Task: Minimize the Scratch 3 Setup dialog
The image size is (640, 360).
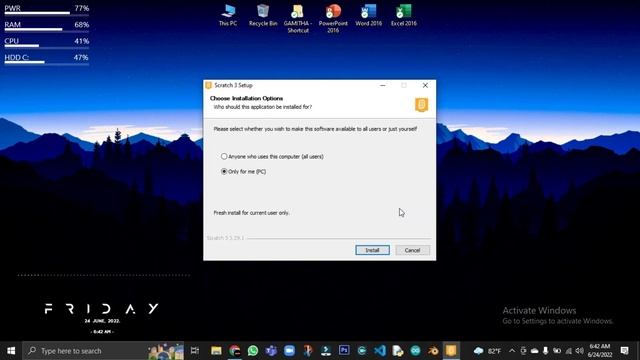Action: [382, 85]
